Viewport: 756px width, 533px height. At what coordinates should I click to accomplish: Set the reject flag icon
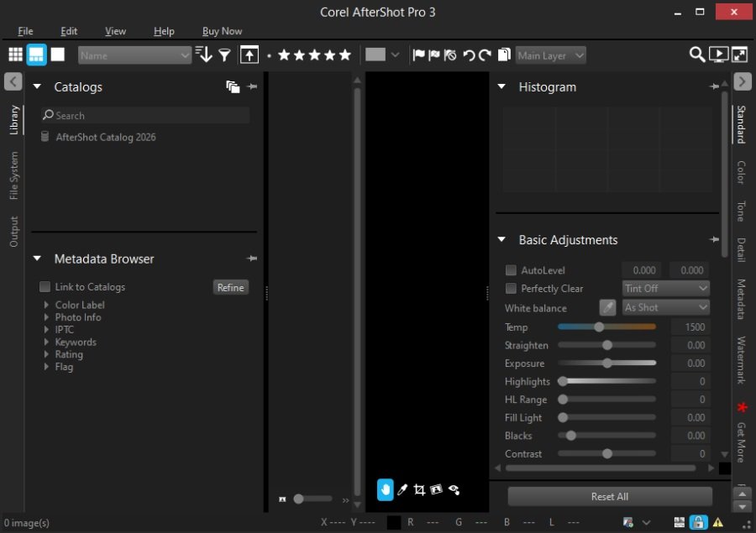[x=434, y=55]
